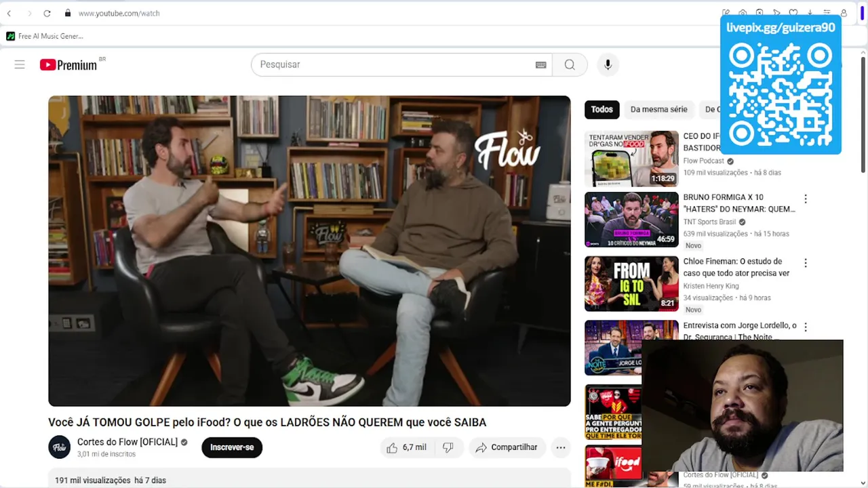
Task: Click the Flow watermark logo in video
Action: point(507,150)
